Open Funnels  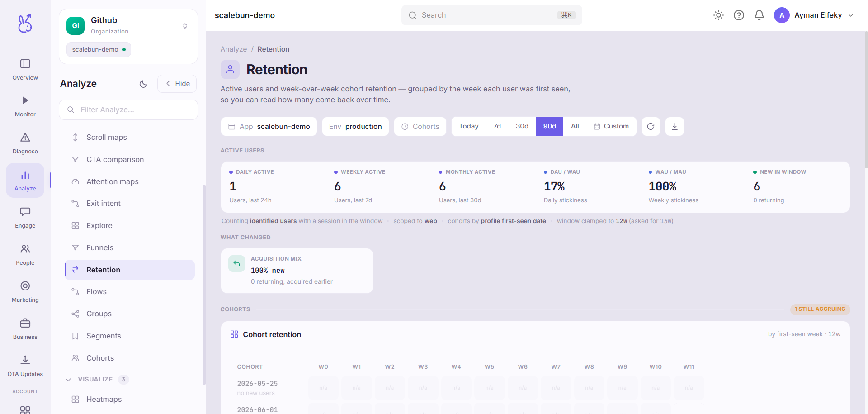(x=130, y=248)
